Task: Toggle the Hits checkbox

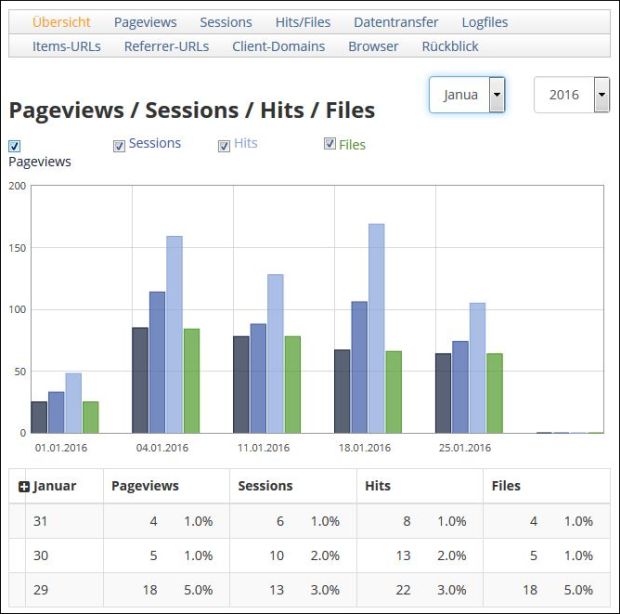Action: click(x=224, y=146)
